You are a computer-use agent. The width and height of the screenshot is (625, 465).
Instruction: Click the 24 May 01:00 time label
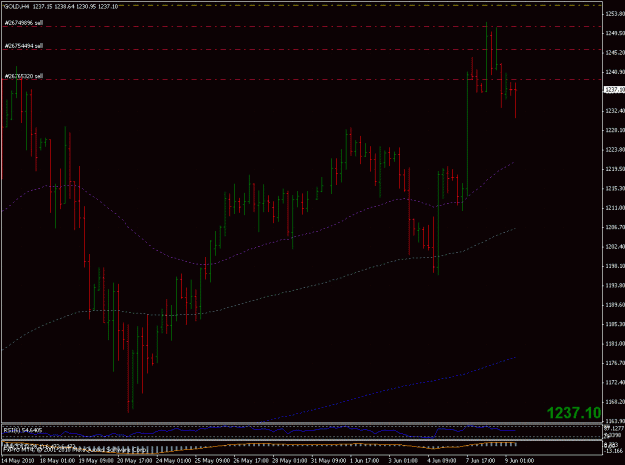(x=173, y=461)
